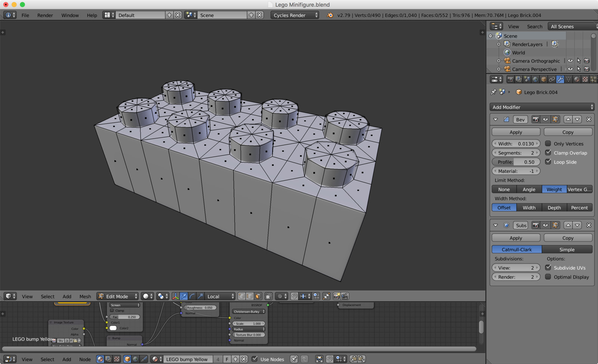This screenshot has height=364, width=598.
Task: Toggle Bevel modifier viewport visibility eye
Action: [545, 120]
